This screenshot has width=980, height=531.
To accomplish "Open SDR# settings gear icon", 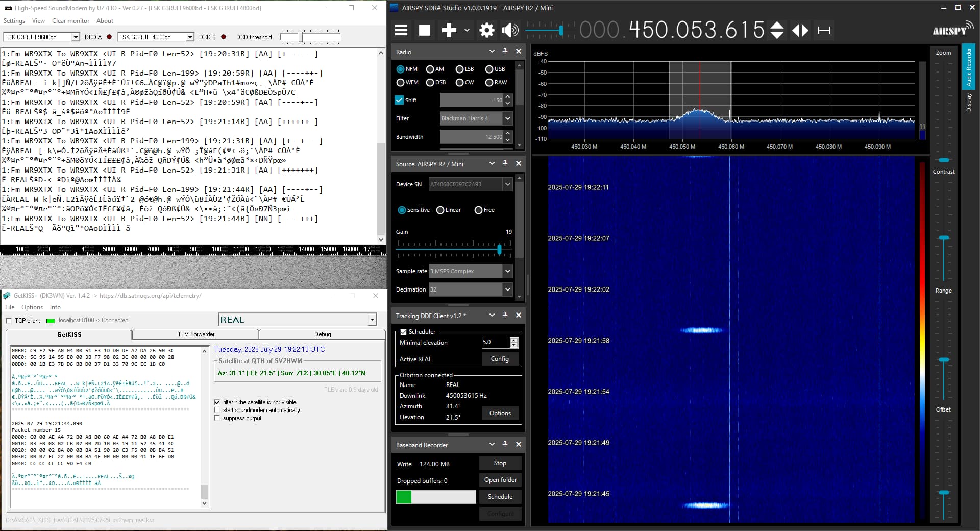I will click(x=486, y=30).
